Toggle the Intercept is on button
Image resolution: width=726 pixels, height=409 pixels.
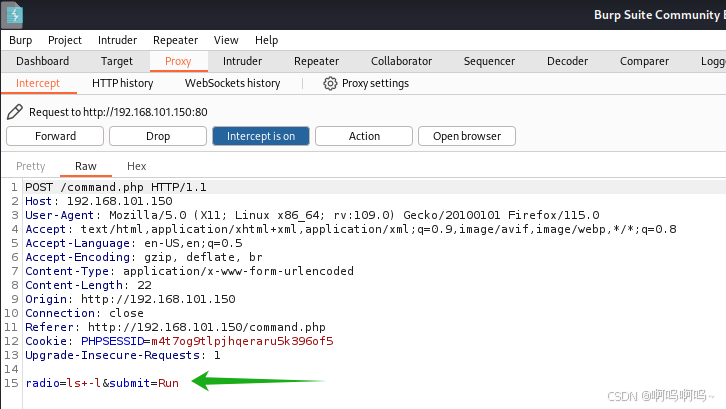click(261, 136)
